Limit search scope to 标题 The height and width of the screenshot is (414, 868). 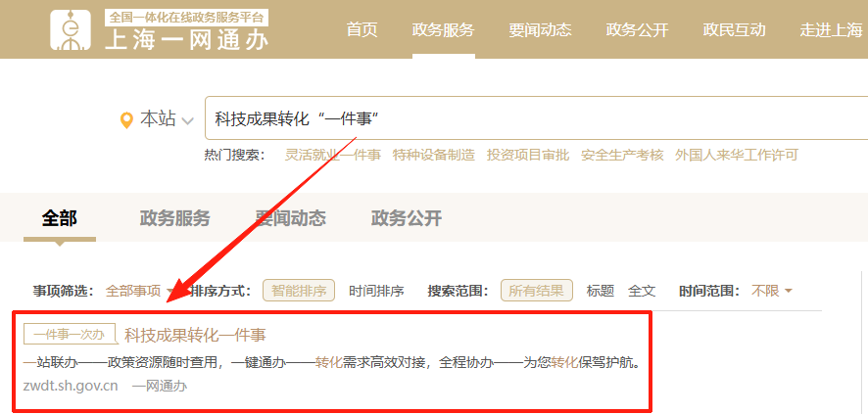(600, 291)
